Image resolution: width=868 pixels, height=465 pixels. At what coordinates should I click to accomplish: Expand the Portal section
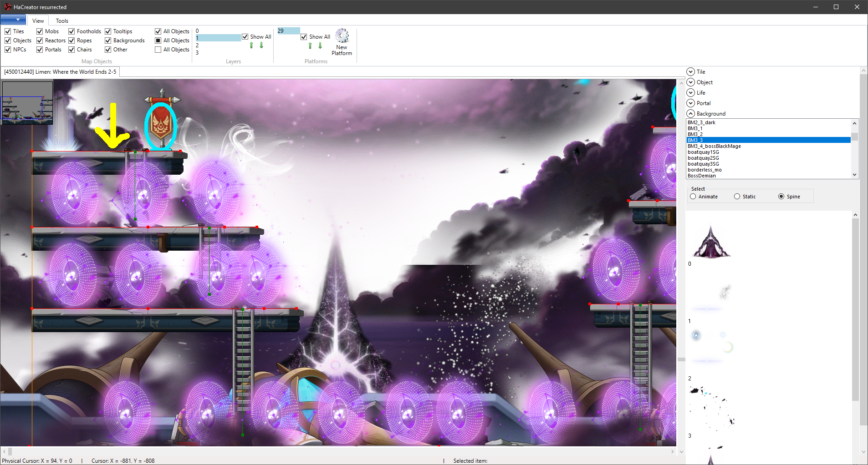[691, 103]
